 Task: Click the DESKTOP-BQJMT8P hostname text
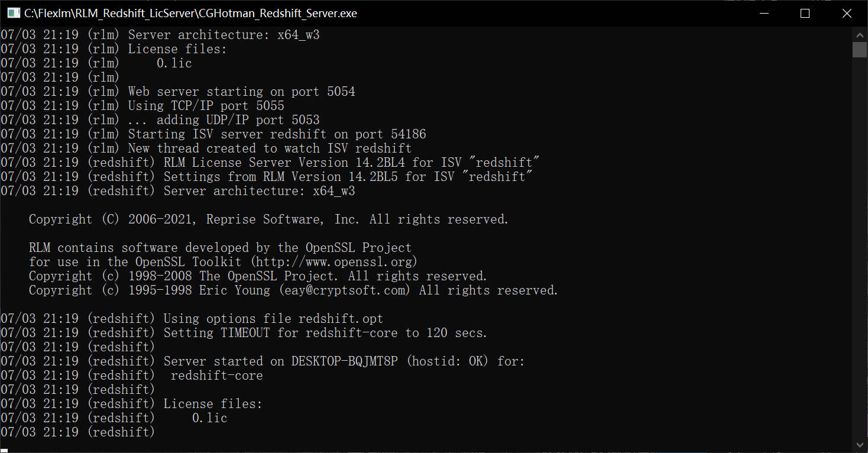pos(344,361)
